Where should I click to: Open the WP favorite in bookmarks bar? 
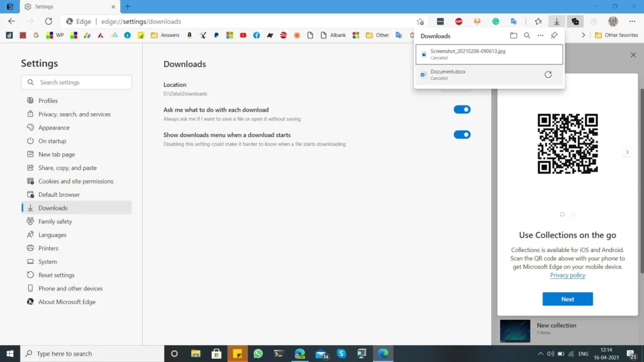(55, 35)
